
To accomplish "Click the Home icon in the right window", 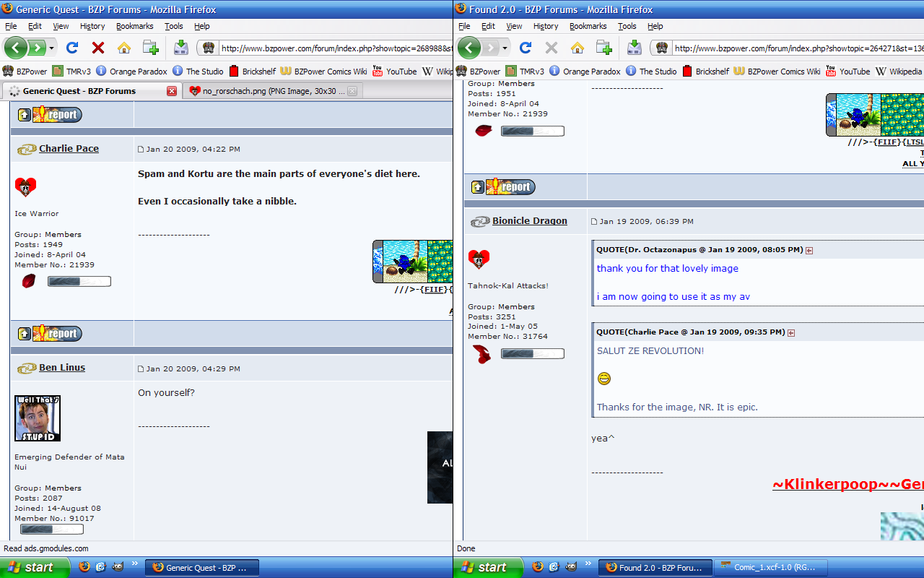I will point(577,48).
